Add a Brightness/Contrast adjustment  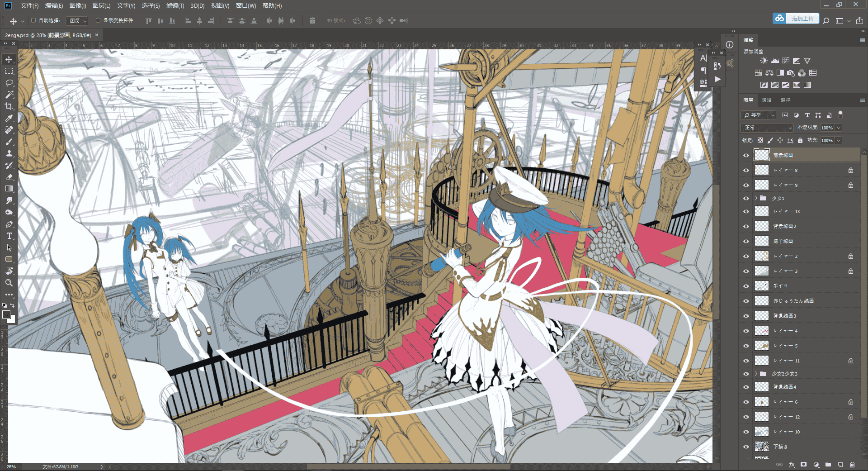(x=764, y=61)
